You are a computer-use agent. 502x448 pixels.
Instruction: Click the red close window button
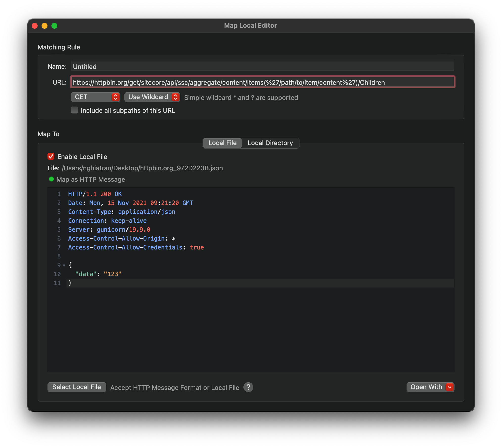coord(35,26)
